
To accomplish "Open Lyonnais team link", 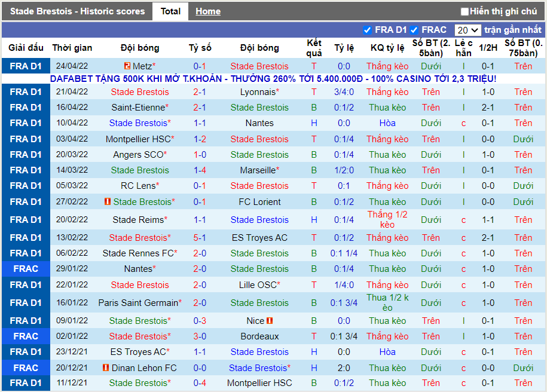I will [x=258, y=92].
